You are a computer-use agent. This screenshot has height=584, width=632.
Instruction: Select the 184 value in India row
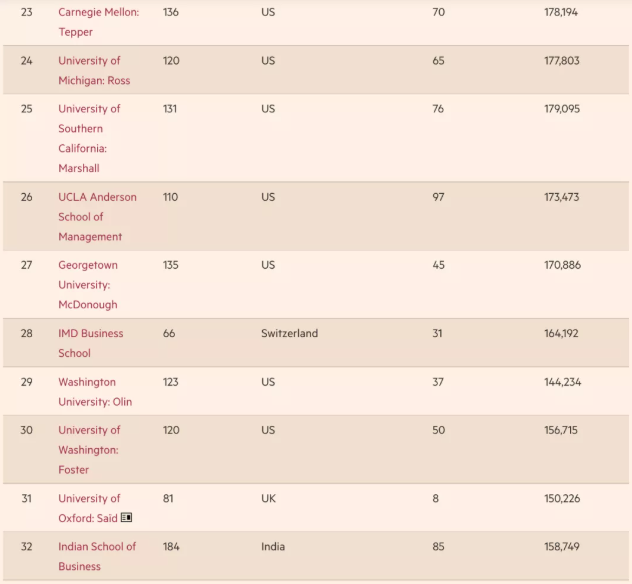[171, 546]
